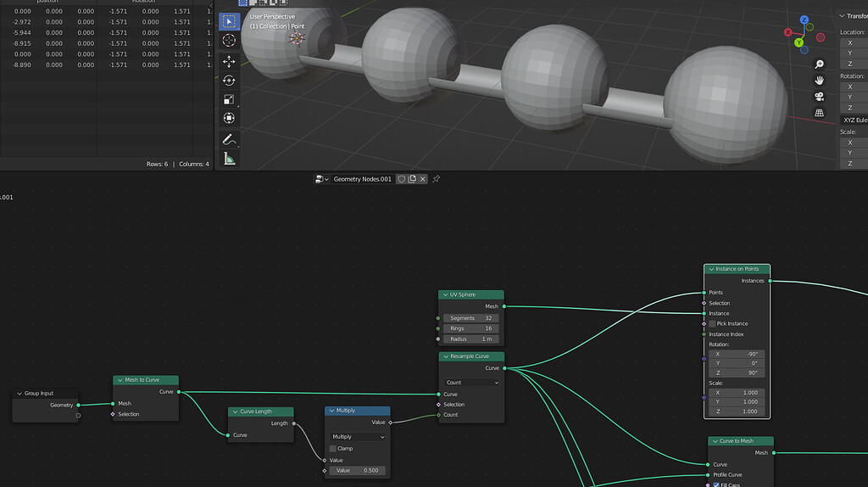868x487 pixels.
Task: Click Scale Y 1.000 field in Instance on Points
Action: (737, 401)
